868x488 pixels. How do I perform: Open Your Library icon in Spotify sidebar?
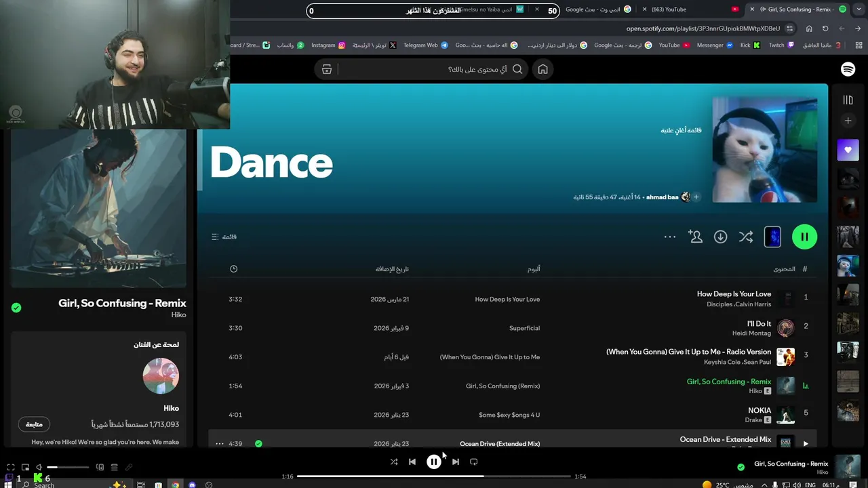[x=848, y=100]
